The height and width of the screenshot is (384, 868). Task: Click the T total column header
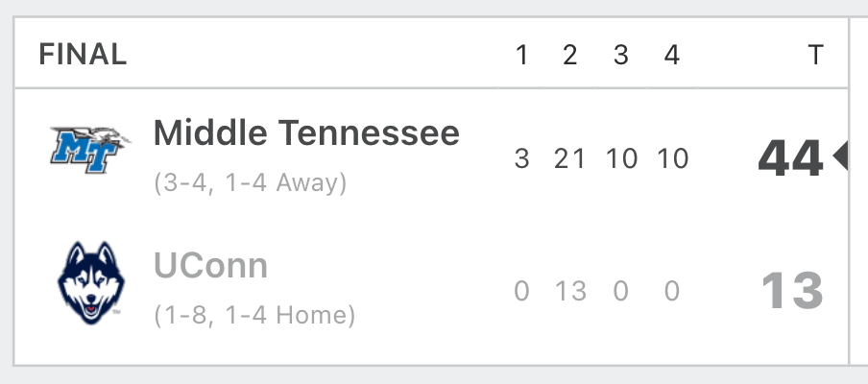pos(815,55)
